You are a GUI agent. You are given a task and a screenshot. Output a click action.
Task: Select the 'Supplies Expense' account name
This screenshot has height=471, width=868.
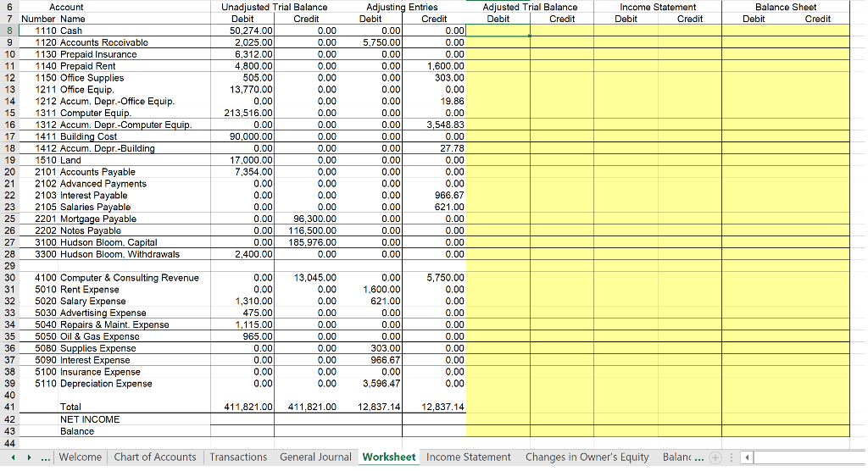pyautogui.click(x=98, y=348)
